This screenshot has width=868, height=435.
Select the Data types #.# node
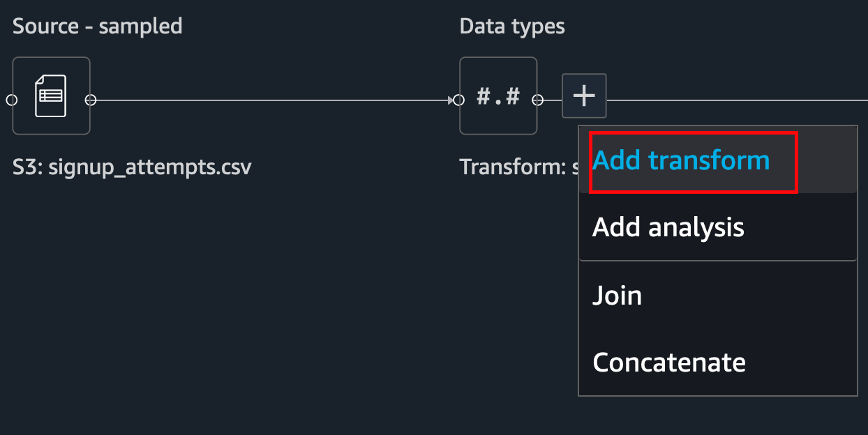(498, 96)
